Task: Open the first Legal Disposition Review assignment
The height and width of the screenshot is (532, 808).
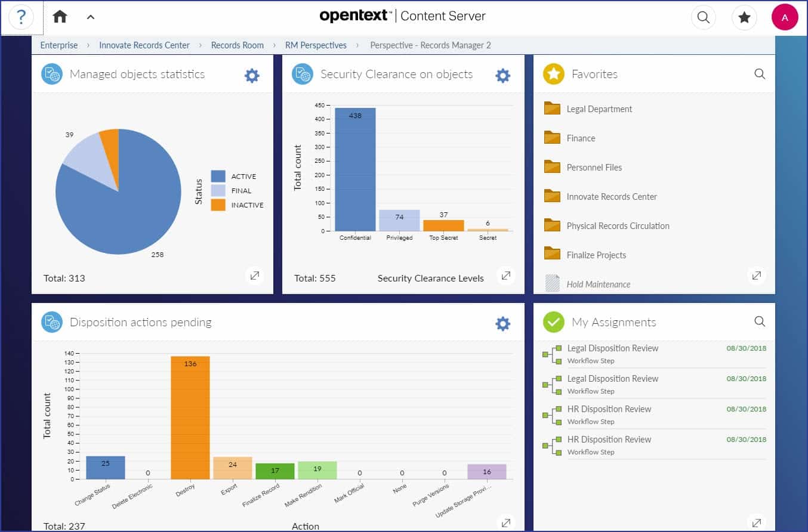Action: pyautogui.click(x=613, y=348)
